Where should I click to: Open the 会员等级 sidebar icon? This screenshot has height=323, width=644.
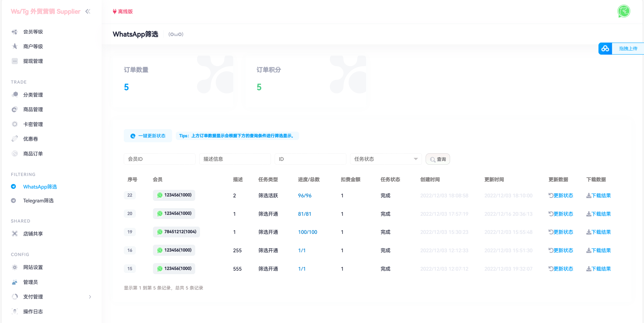[15, 32]
